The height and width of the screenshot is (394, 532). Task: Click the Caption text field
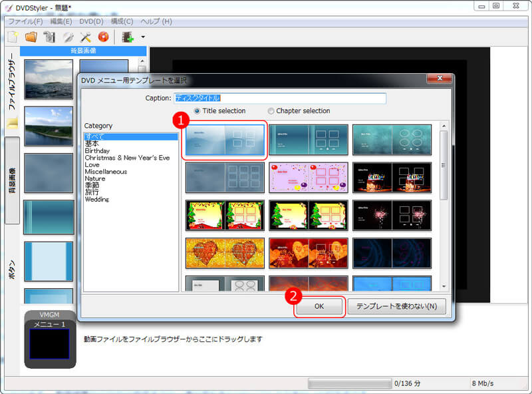click(279, 98)
